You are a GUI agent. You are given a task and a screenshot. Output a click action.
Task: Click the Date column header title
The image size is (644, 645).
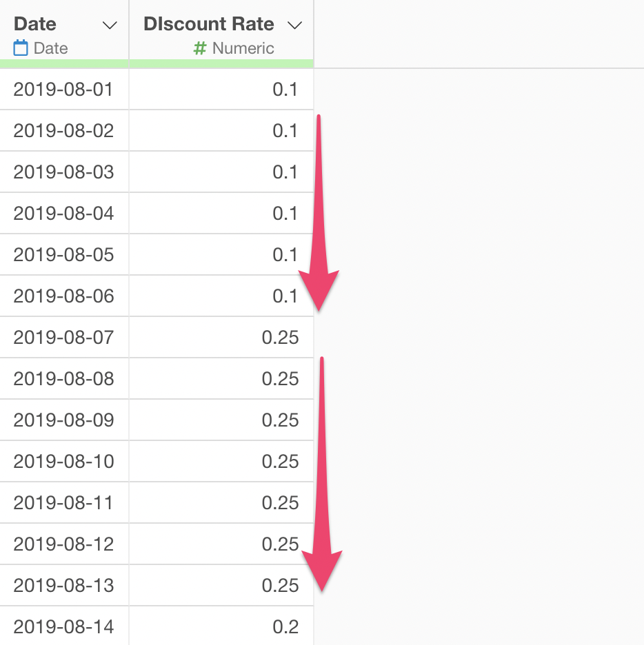[35, 24]
